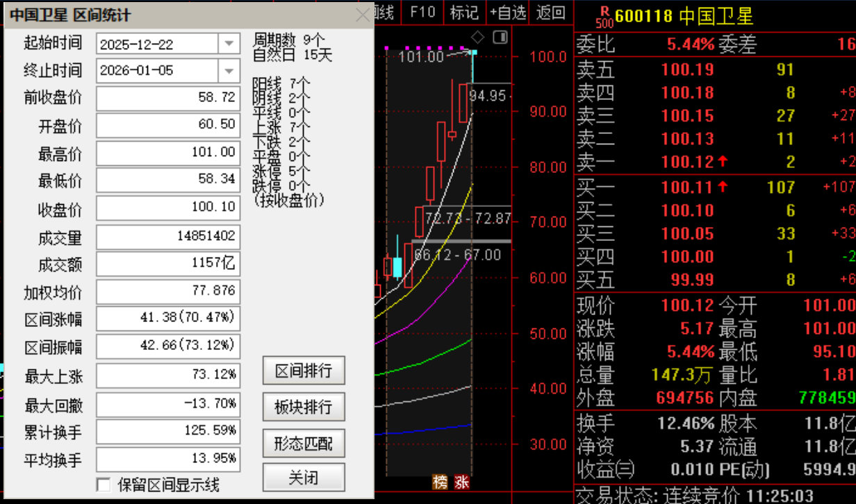
Task: Click the 现价 value 100.12
Action: pos(687,305)
